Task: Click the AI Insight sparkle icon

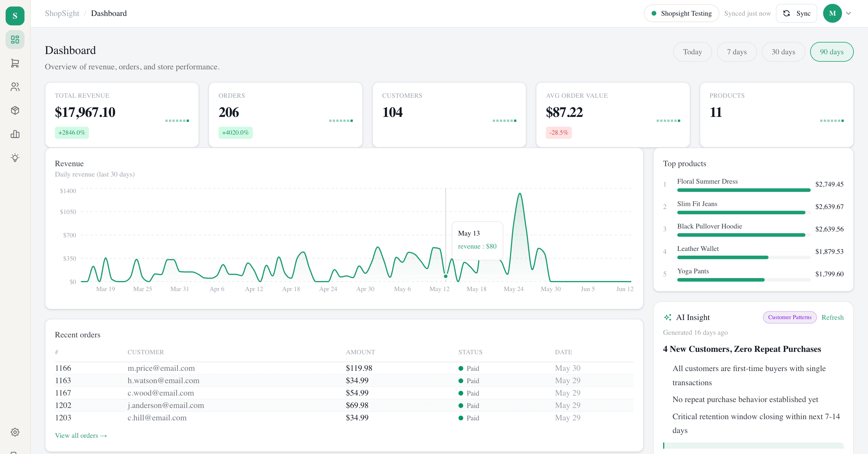Action: [x=668, y=317]
